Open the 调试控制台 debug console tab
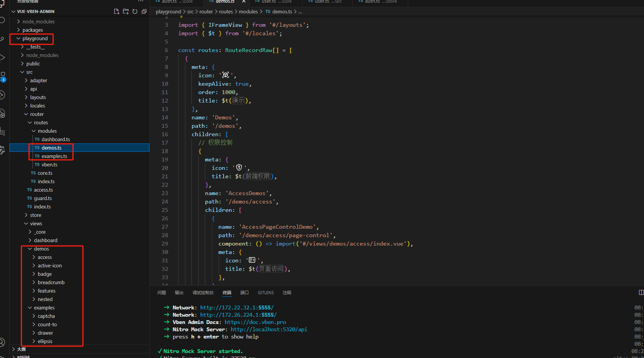The width and height of the screenshot is (644, 358). coord(203,293)
